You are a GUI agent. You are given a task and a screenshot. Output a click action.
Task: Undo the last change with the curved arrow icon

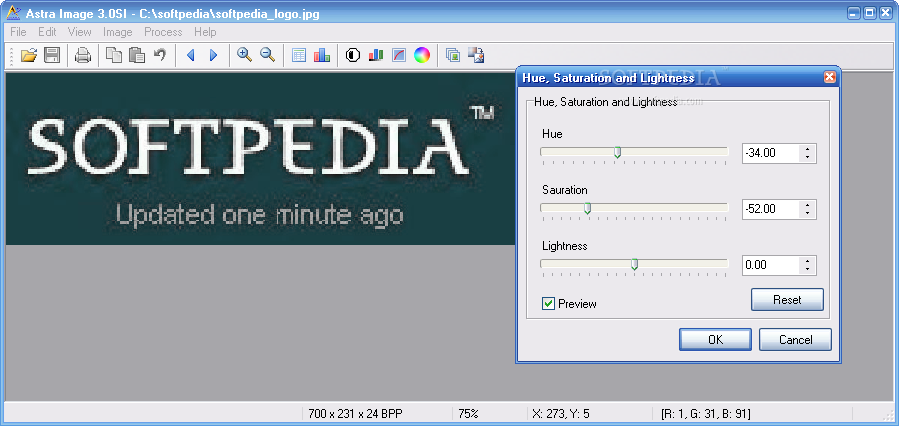point(160,55)
